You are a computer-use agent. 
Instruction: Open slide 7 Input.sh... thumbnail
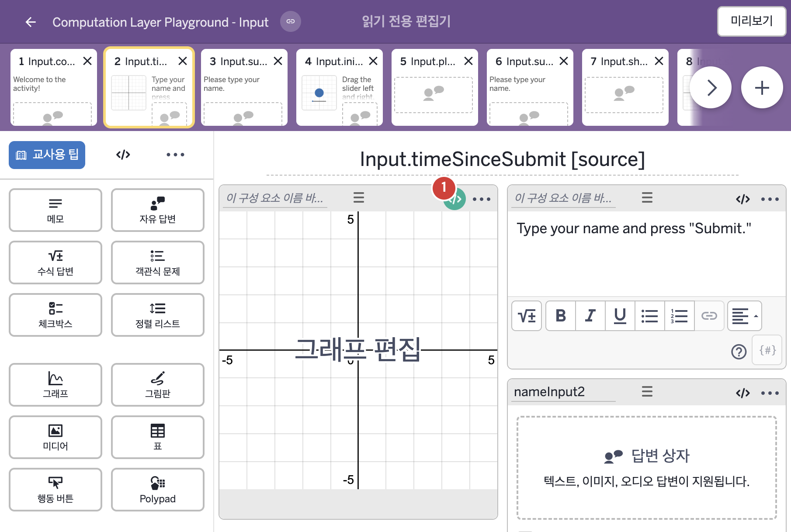pyautogui.click(x=625, y=87)
